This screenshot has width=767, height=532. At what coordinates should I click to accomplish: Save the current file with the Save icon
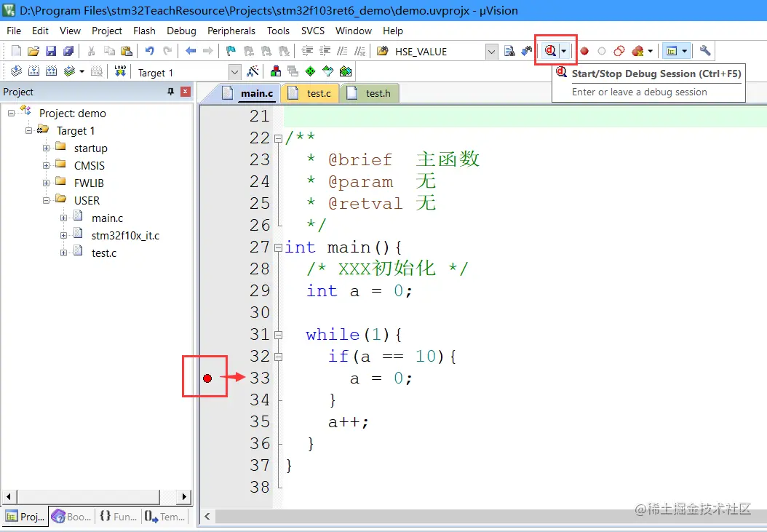tap(51, 51)
